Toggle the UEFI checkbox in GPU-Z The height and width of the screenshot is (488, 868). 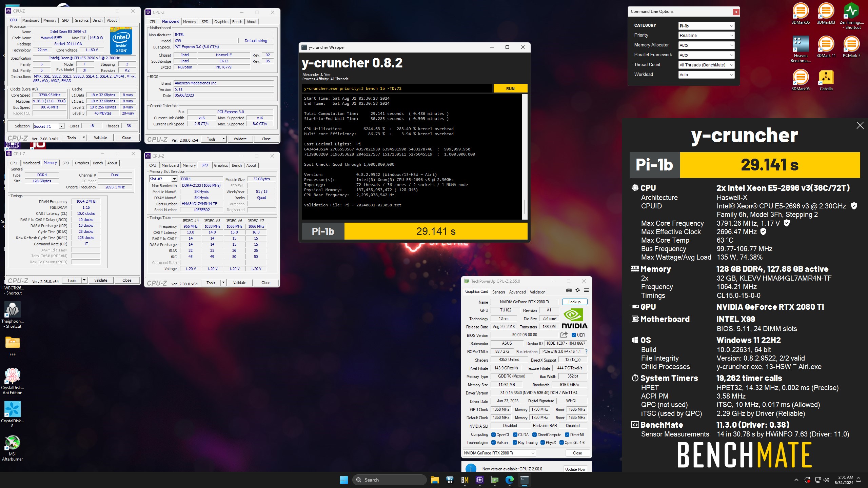pyautogui.click(x=574, y=335)
